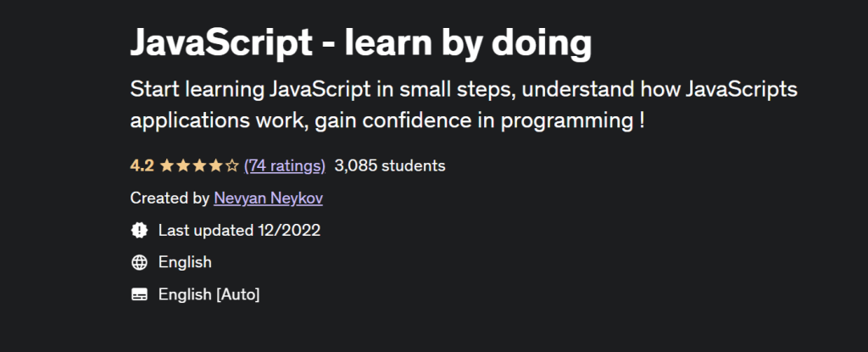Click the globe language icon
This screenshot has height=352, width=868.
pyautogui.click(x=140, y=262)
